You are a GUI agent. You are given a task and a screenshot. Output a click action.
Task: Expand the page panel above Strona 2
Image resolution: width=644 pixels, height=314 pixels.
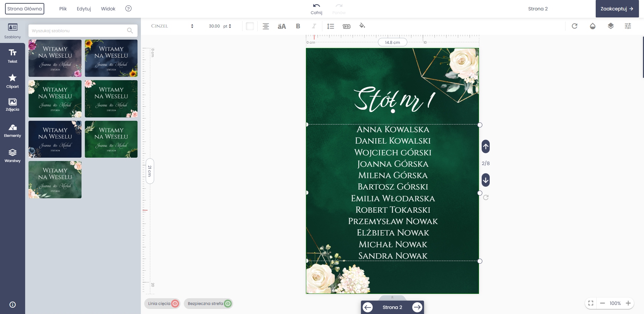(x=392, y=298)
